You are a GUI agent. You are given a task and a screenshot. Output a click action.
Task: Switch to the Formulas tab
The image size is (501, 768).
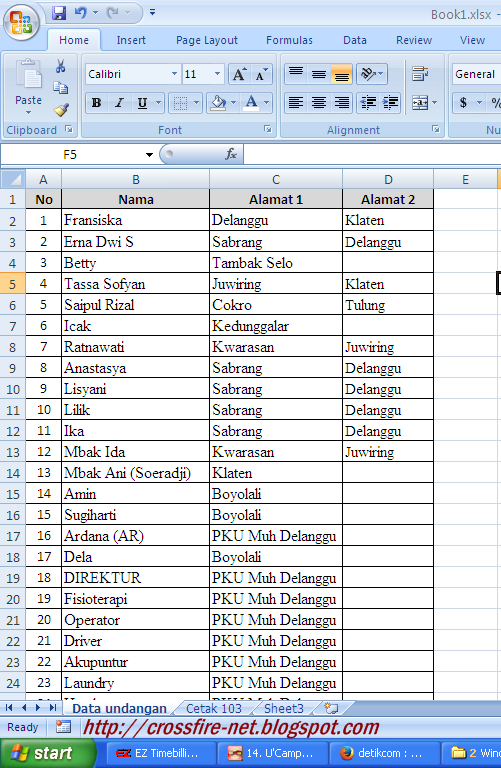(289, 40)
